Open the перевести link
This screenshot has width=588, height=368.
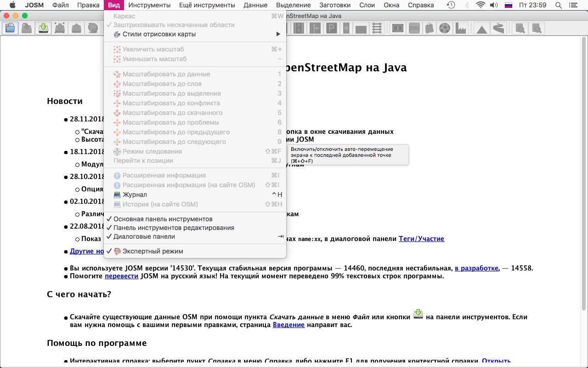click(x=121, y=276)
